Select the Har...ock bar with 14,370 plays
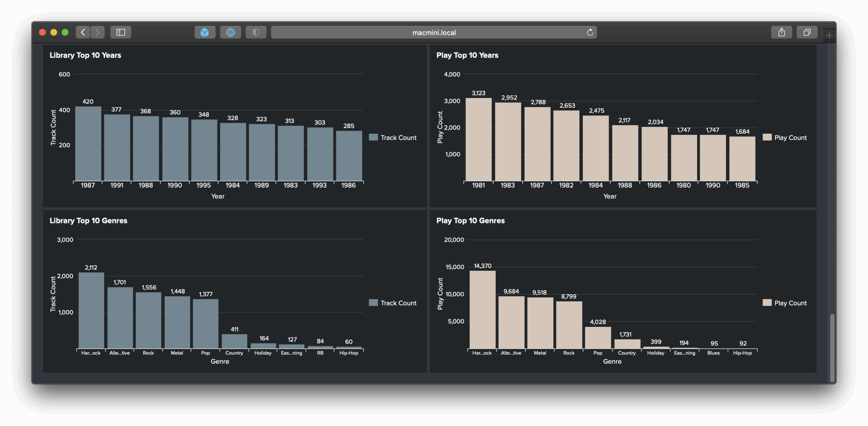The width and height of the screenshot is (868, 426). point(482,309)
